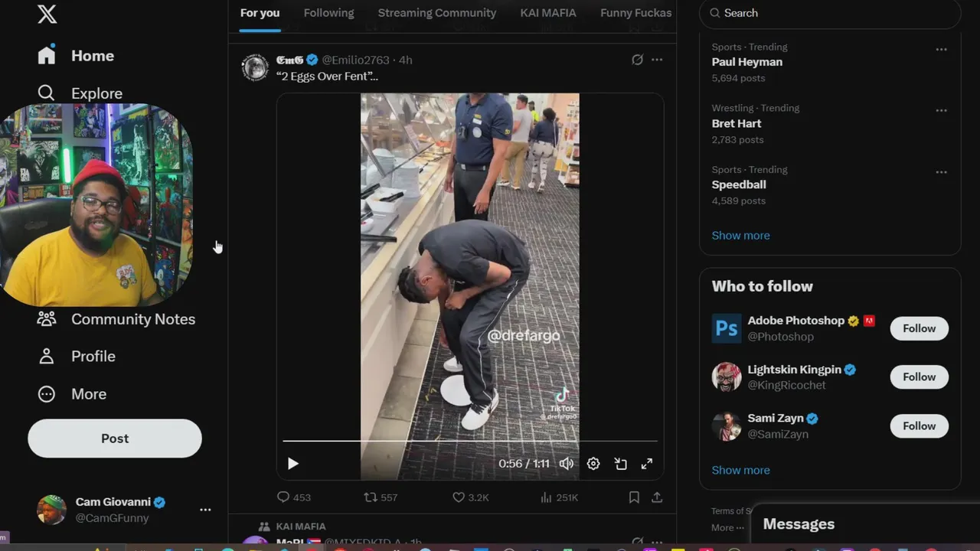Viewport: 980px width, 551px height.
Task: Open account menu beside Cam Giovanni
Action: [205, 510]
